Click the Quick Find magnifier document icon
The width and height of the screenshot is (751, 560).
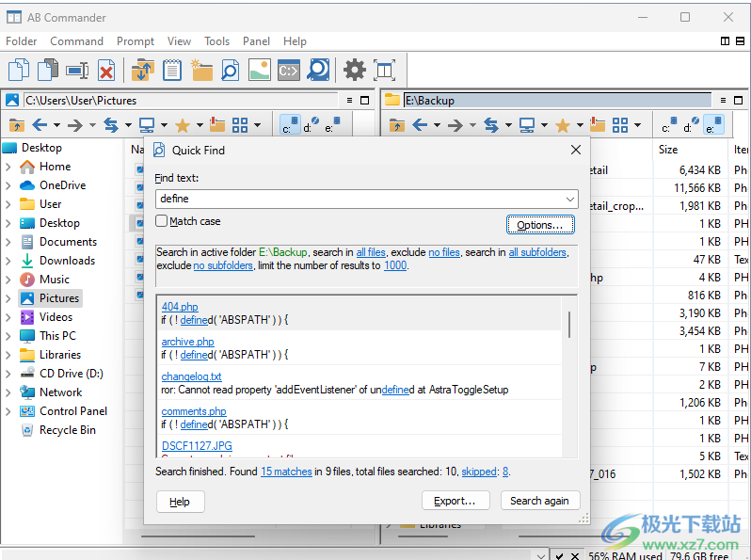tap(230, 70)
